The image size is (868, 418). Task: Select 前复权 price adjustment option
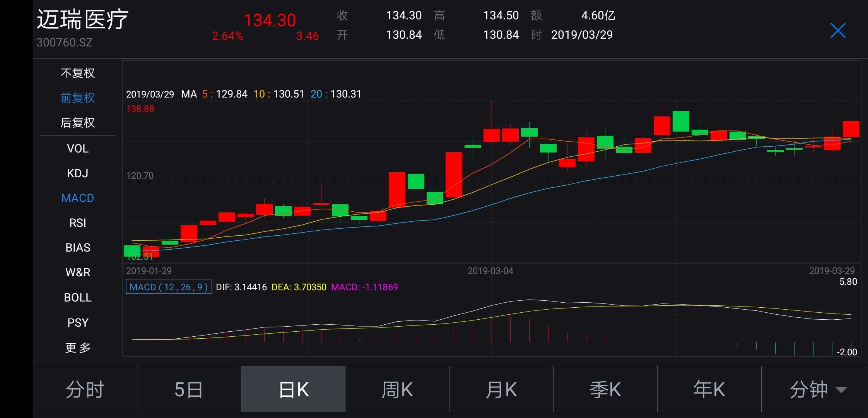pos(77,98)
